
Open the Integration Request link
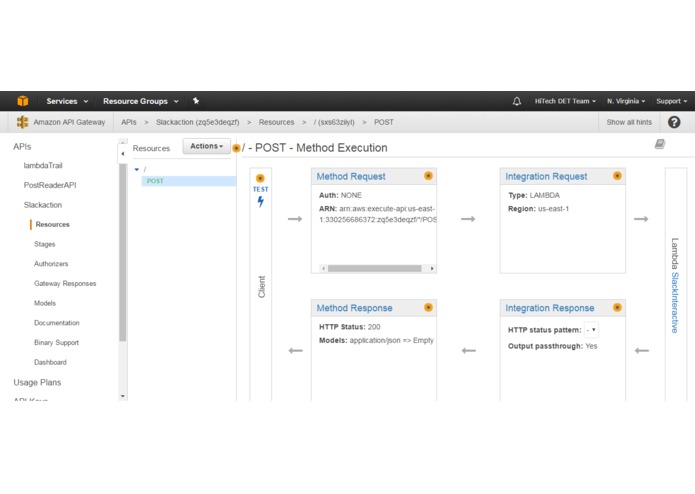tap(546, 176)
